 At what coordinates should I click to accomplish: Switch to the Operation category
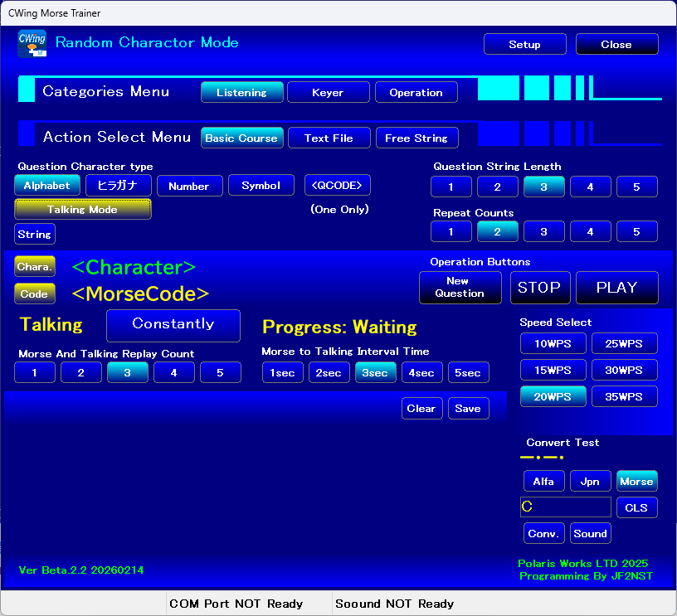point(416,93)
